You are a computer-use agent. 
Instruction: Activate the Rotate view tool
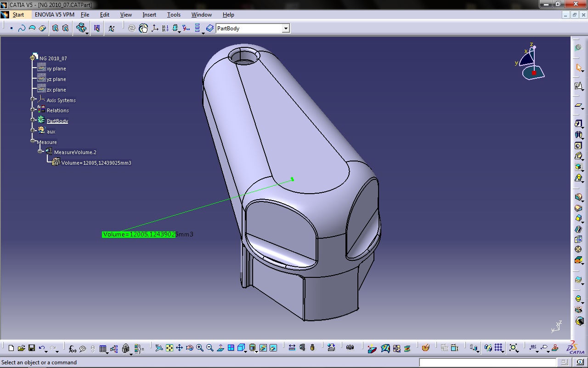point(190,348)
